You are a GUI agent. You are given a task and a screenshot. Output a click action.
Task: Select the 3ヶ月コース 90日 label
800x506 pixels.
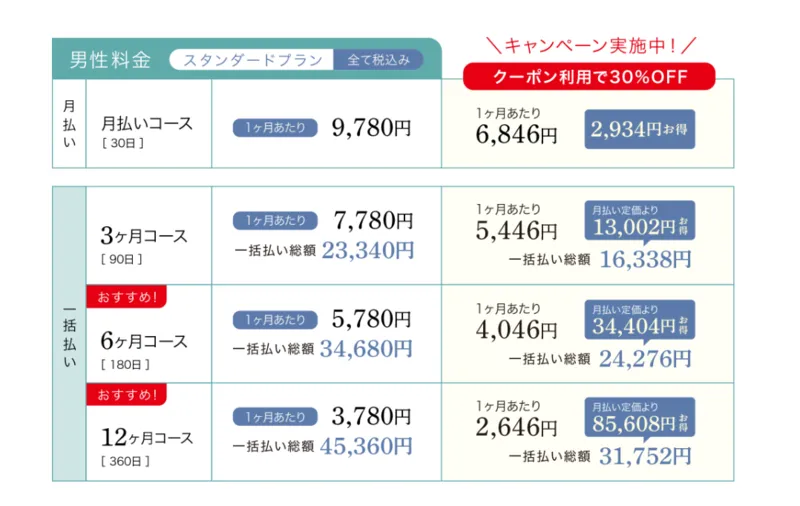(x=144, y=244)
